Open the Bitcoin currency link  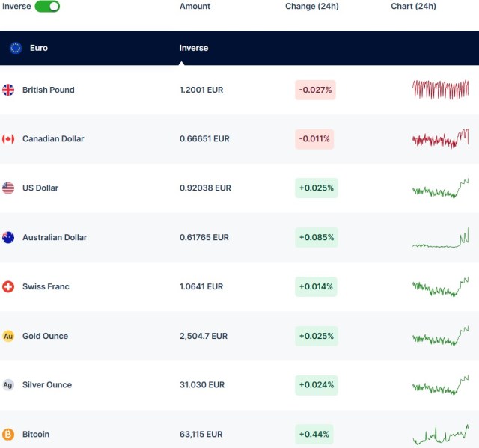pos(36,435)
